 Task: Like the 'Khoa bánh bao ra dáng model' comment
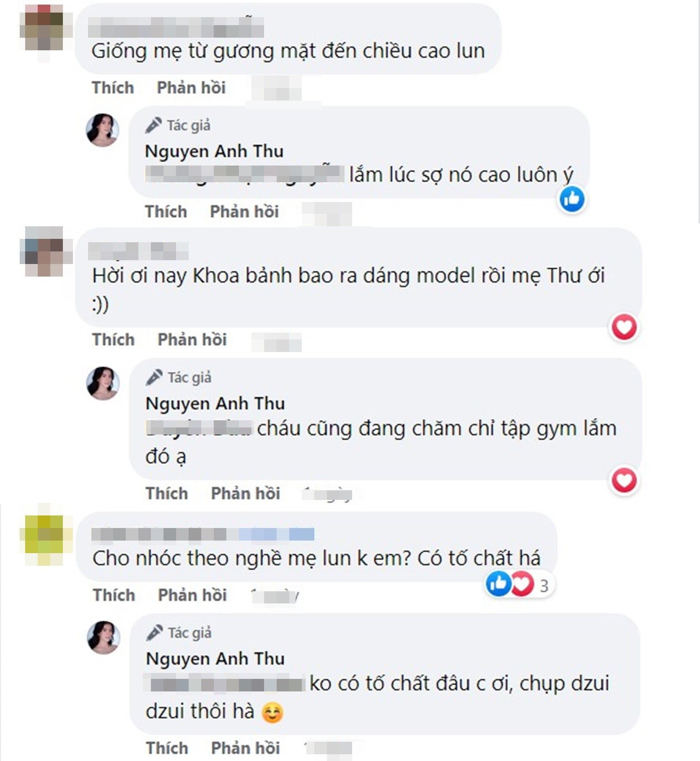pos(114,339)
